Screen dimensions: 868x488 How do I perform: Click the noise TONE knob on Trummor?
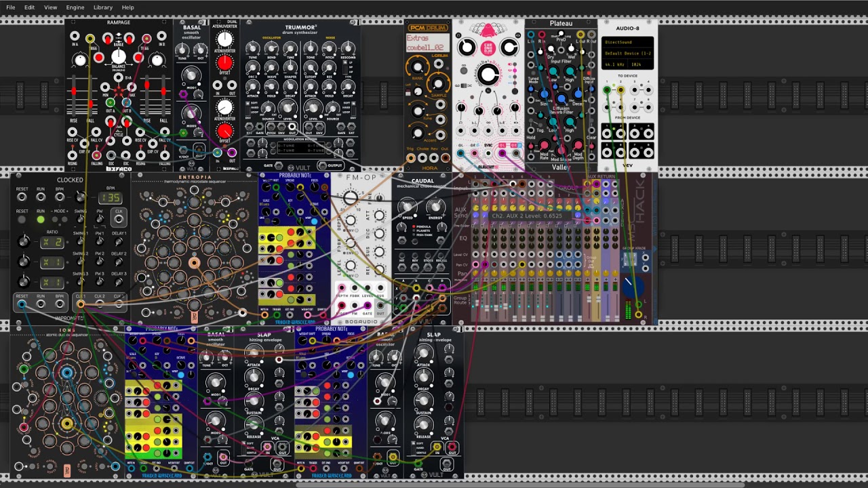(x=311, y=49)
